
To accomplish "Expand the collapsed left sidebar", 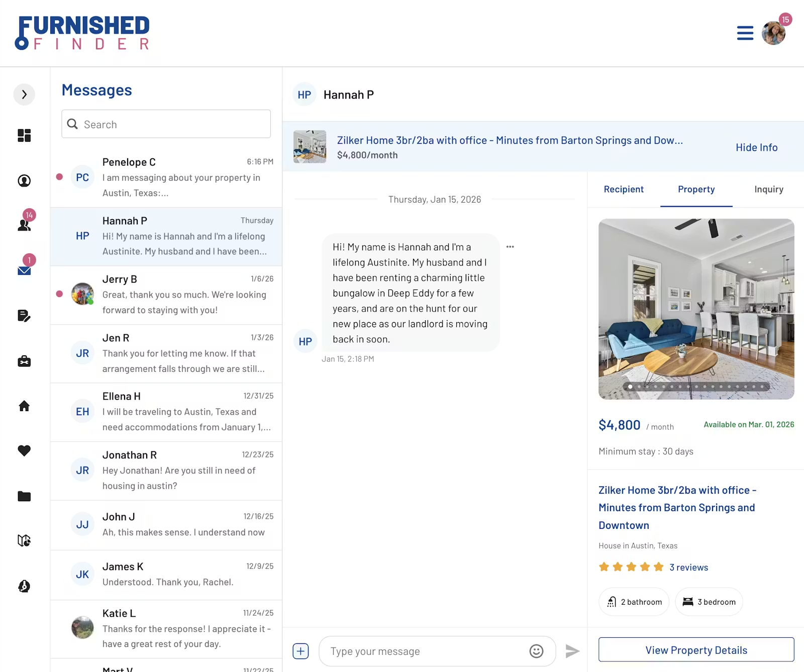I will (x=24, y=94).
